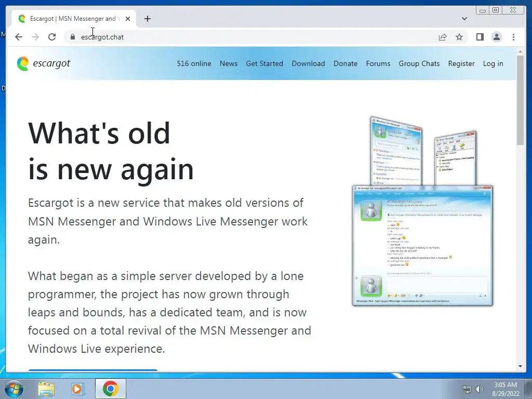The height and width of the screenshot is (399, 532).
Task: Click the page scrollbar thumb
Action: coord(521,100)
